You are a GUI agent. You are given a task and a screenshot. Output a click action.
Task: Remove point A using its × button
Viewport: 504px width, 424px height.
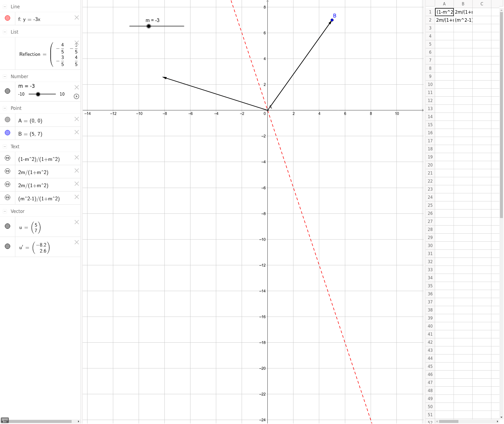tap(77, 119)
